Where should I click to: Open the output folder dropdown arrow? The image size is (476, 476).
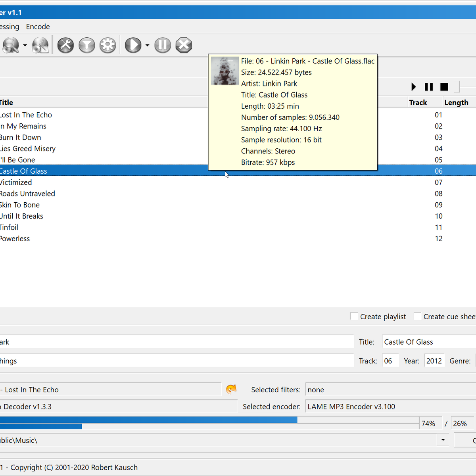443,440
